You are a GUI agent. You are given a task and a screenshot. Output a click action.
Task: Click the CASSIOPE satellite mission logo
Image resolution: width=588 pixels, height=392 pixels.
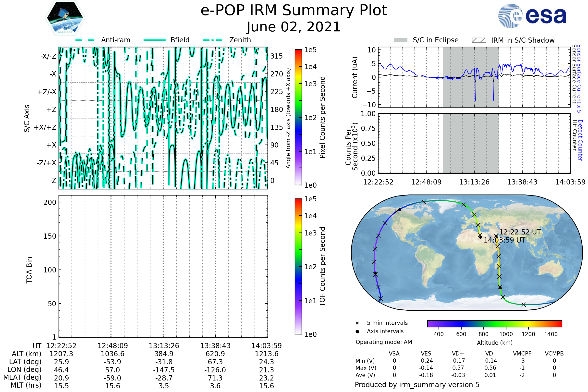point(65,18)
